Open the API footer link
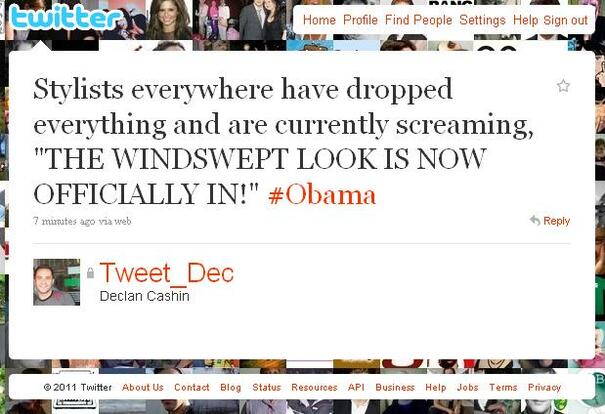Screen dimensions: 605x414 (356, 387)
